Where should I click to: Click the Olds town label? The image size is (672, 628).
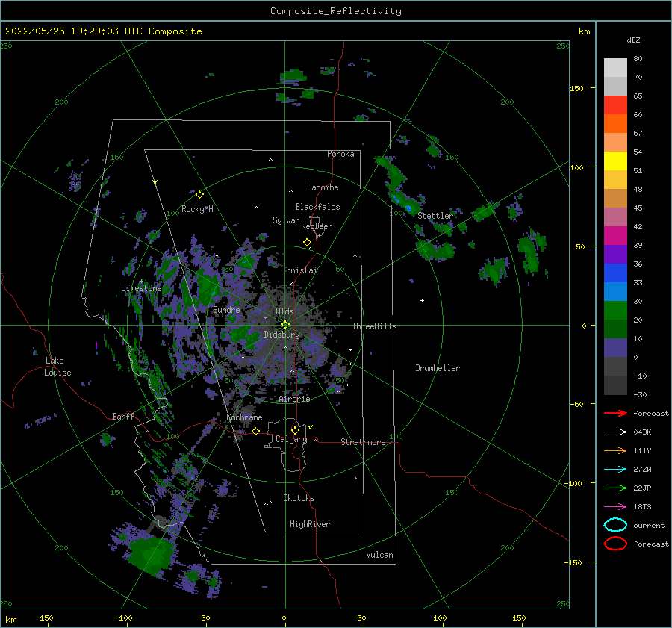pyautogui.click(x=284, y=311)
